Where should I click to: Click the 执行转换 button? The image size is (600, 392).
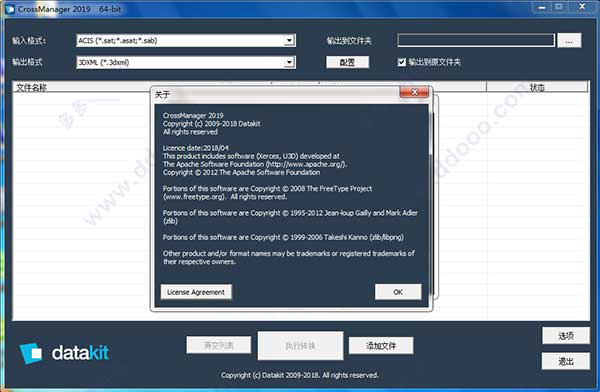point(300,346)
